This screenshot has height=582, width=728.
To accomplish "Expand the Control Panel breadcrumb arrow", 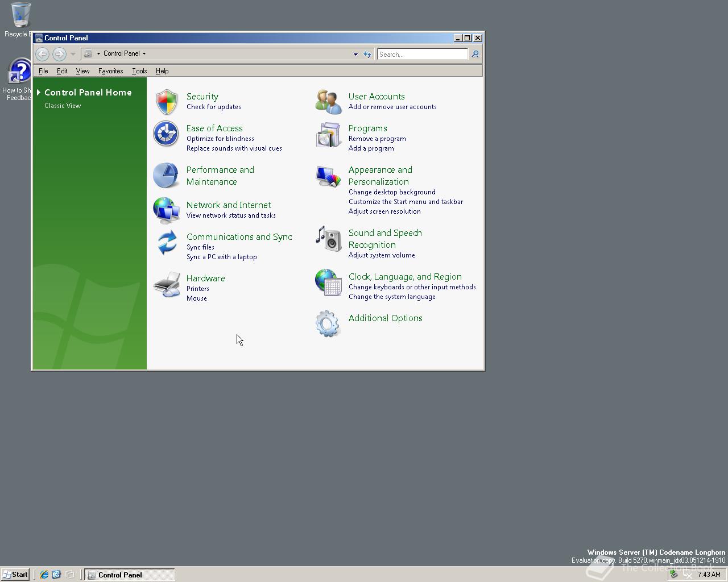I will [144, 54].
